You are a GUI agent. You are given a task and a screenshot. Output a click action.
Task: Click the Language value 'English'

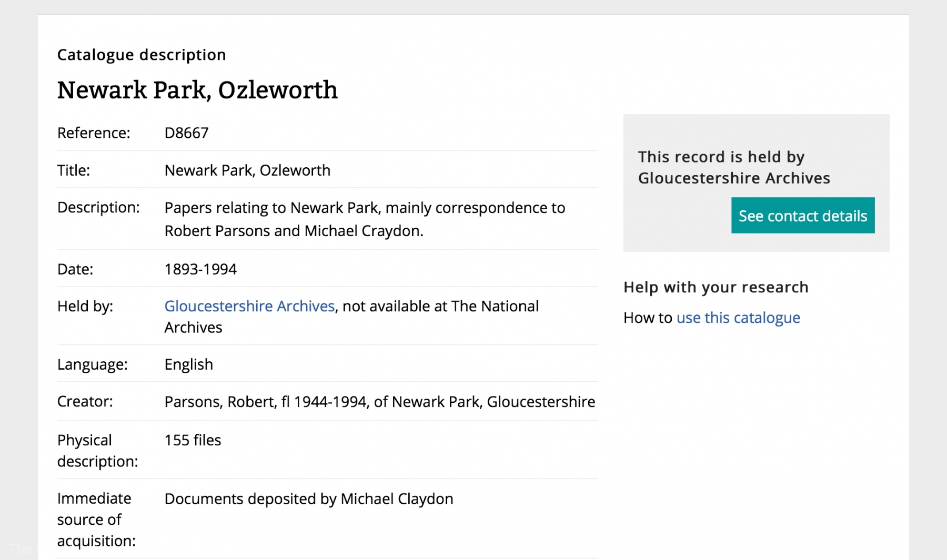click(188, 364)
